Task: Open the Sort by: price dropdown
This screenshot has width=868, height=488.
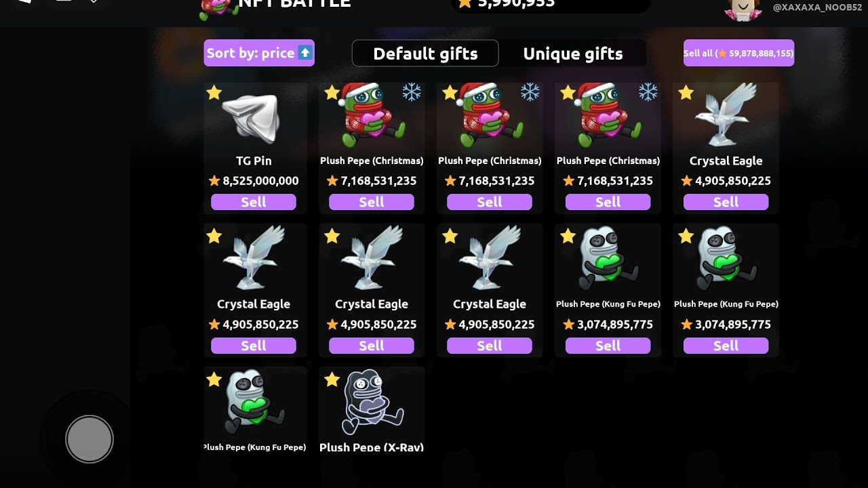Action: (x=259, y=53)
